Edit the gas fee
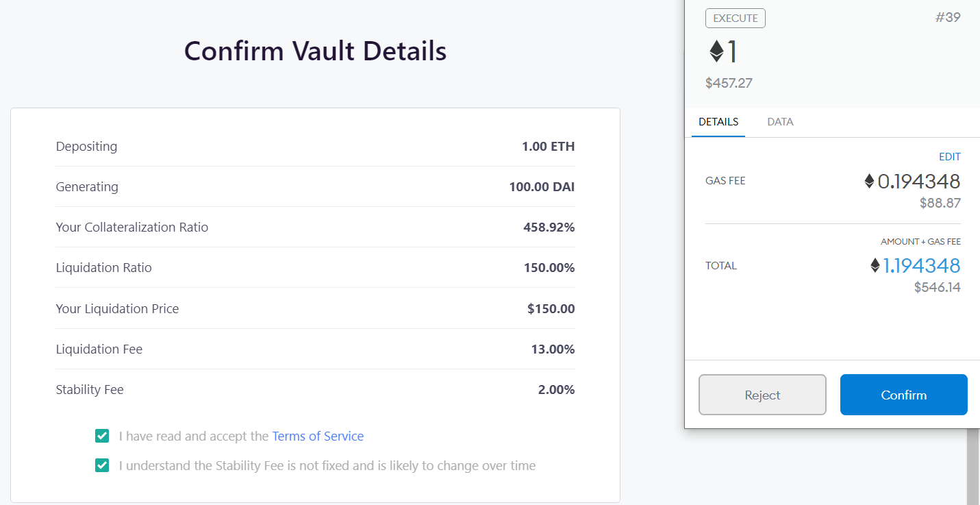The image size is (980, 505). (949, 157)
